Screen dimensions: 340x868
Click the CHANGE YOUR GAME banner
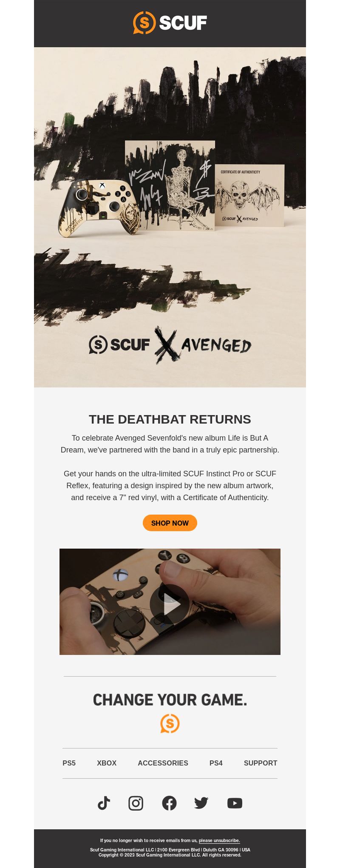pyautogui.click(x=170, y=700)
